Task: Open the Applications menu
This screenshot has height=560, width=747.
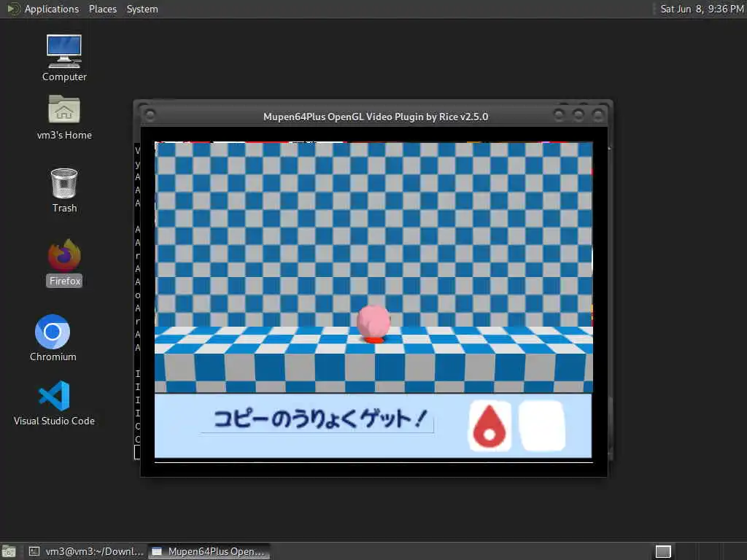Action: 52,9
